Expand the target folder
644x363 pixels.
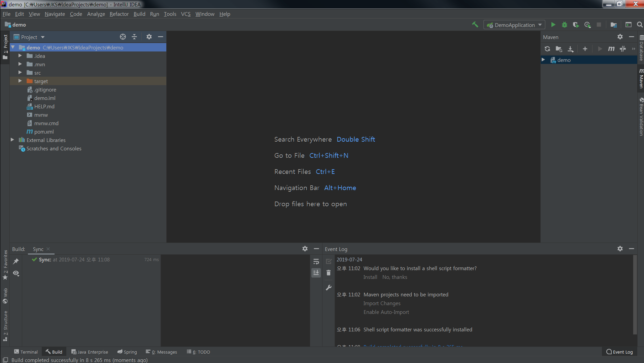[20, 81]
